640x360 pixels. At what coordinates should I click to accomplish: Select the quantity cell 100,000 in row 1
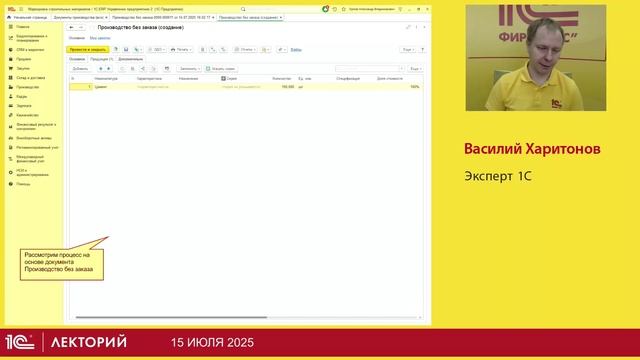[283, 87]
